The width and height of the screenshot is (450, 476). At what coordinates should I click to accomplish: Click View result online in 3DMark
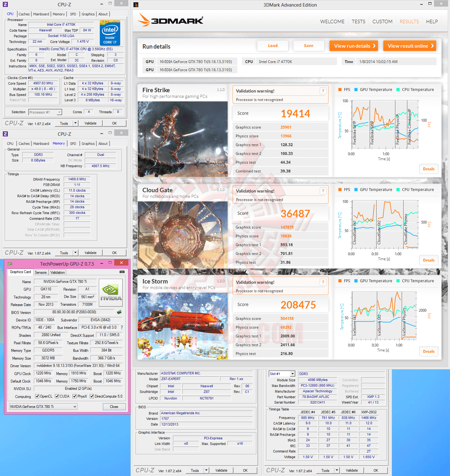(x=410, y=46)
